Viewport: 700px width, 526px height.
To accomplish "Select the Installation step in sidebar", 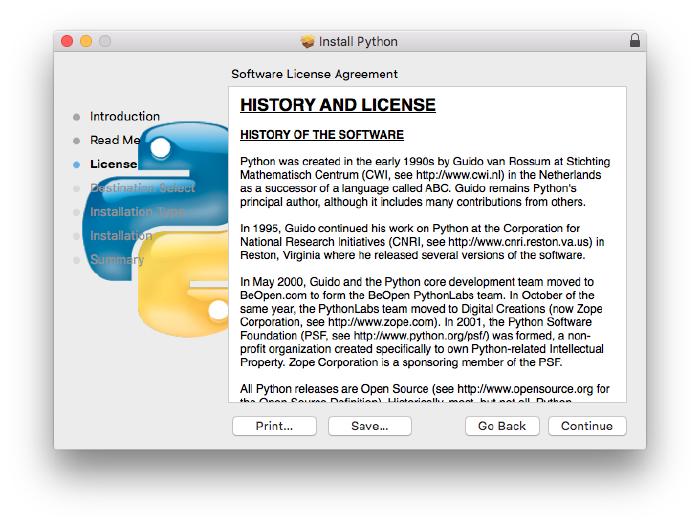I will (121, 236).
